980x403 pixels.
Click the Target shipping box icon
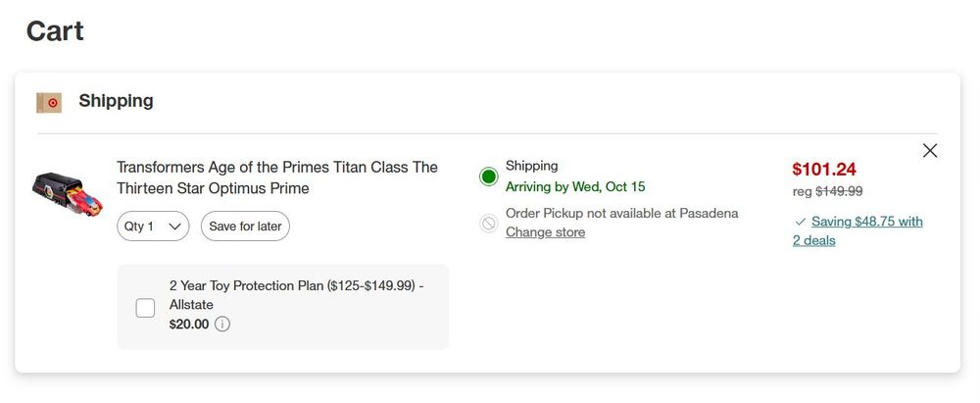click(x=49, y=102)
